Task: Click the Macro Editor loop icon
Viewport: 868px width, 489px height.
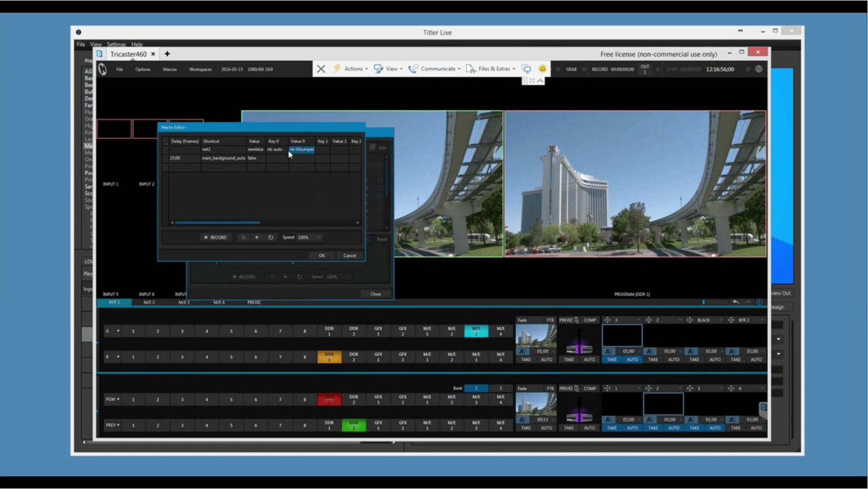Action: click(x=271, y=237)
